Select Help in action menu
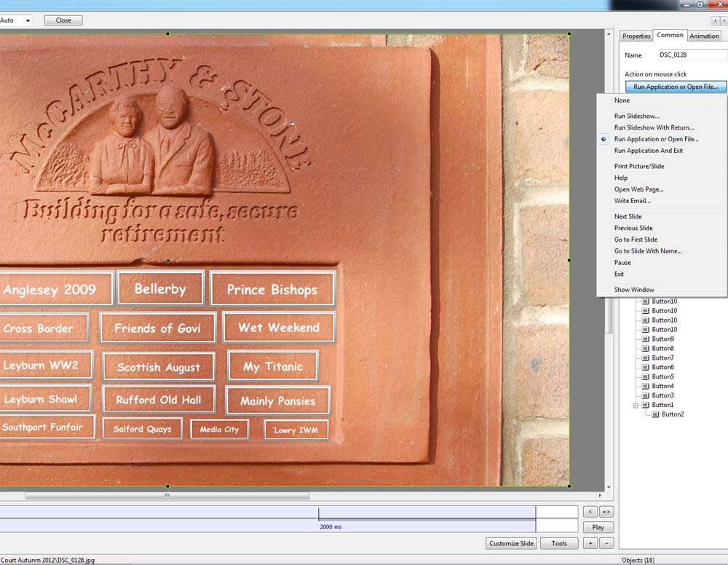 [x=621, y=178]
